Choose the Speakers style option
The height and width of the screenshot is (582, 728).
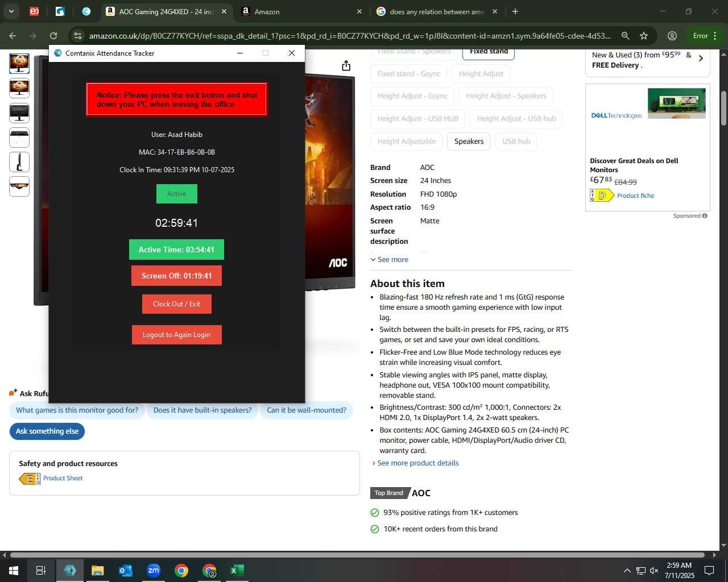coord(469,142)
